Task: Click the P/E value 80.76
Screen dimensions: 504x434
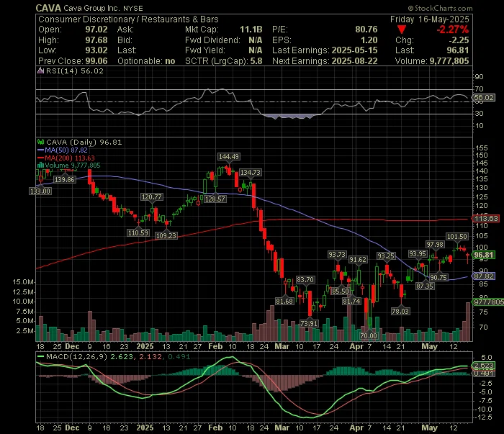Action: coord(366,30)
